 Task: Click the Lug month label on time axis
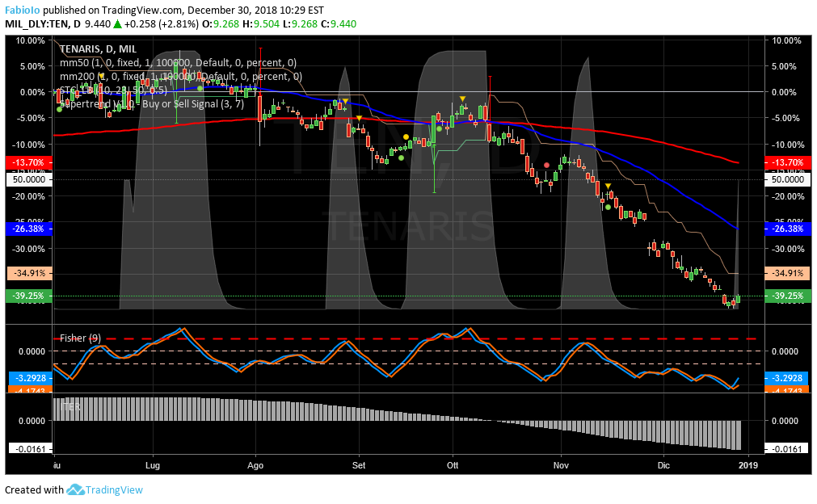152,465
